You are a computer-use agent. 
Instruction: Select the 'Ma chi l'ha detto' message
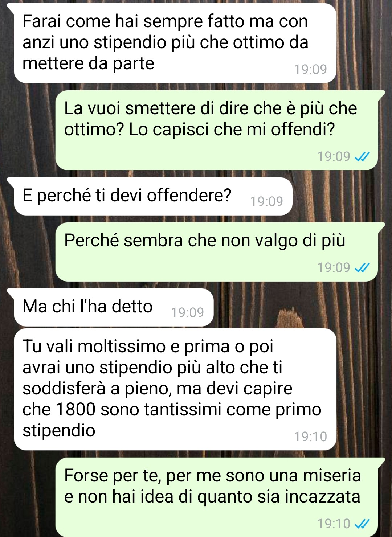click(x=114, y=307)
